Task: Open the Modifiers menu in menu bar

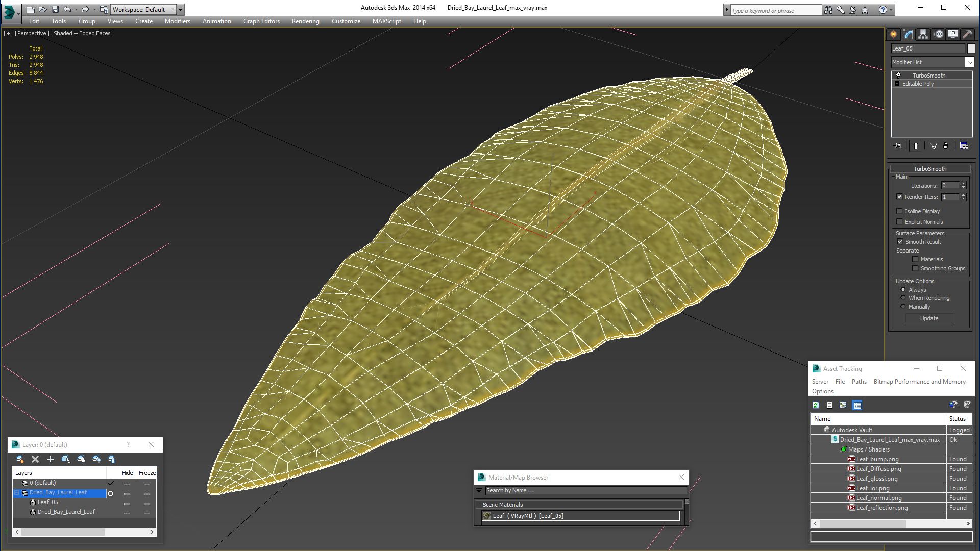Action: pyautogui.click(x=176, y=21)
